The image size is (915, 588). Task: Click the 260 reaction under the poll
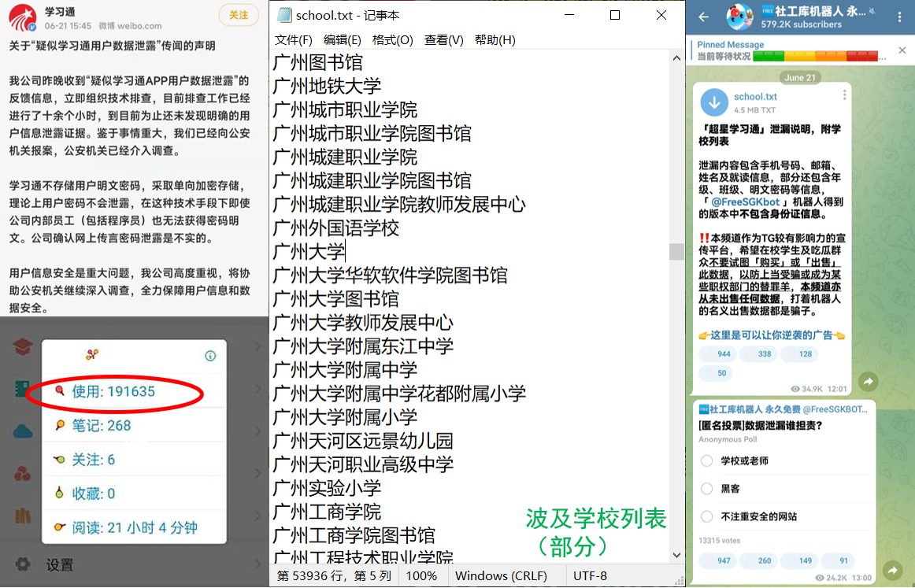coord(758,560)
